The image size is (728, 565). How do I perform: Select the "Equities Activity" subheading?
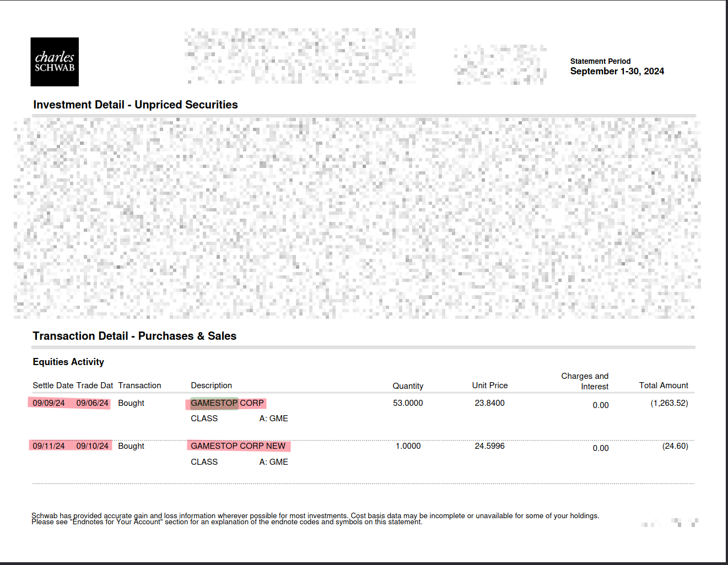coord(68,362)
